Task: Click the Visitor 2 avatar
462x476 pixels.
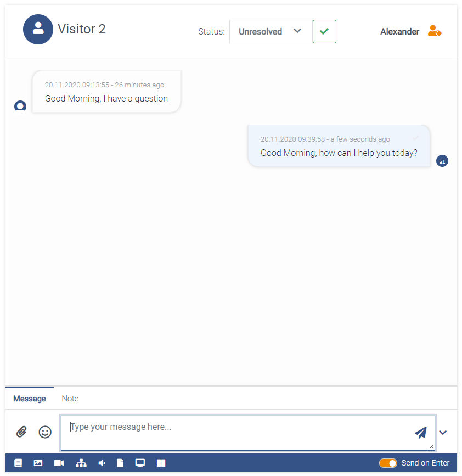Action: pyautogui.click(x=38, y=30)
